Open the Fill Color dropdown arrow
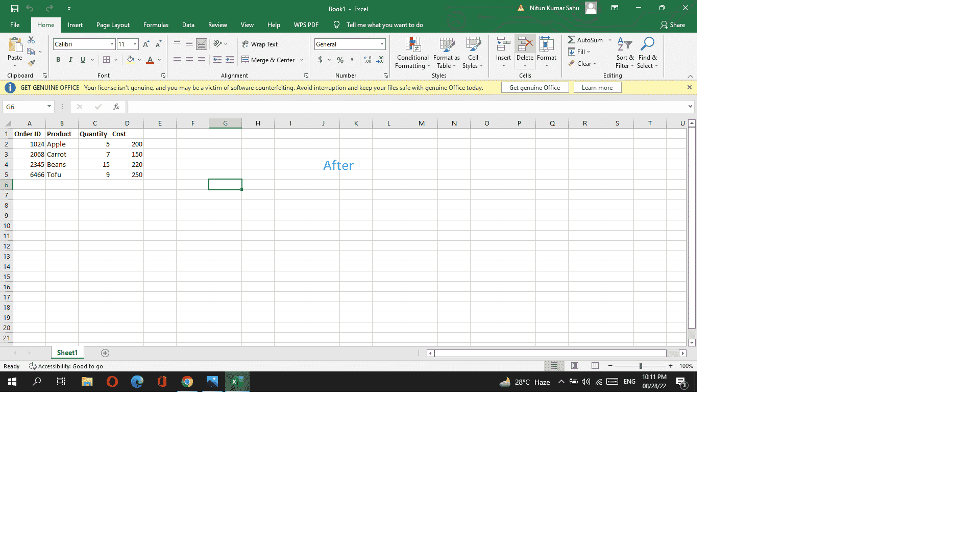The image size is (980, 551). pyautogui.click(x=138, y=60)
